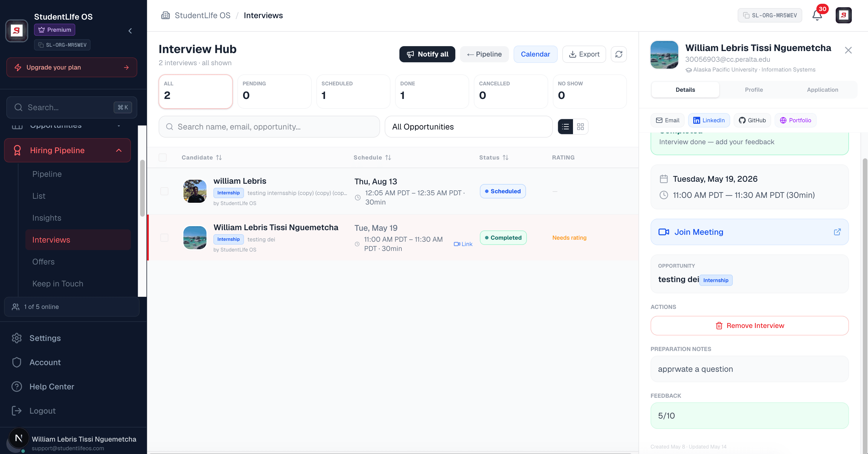Click the search name, email, opportunity field
This screenshot has height=454, width=868.
coord(269,127)
